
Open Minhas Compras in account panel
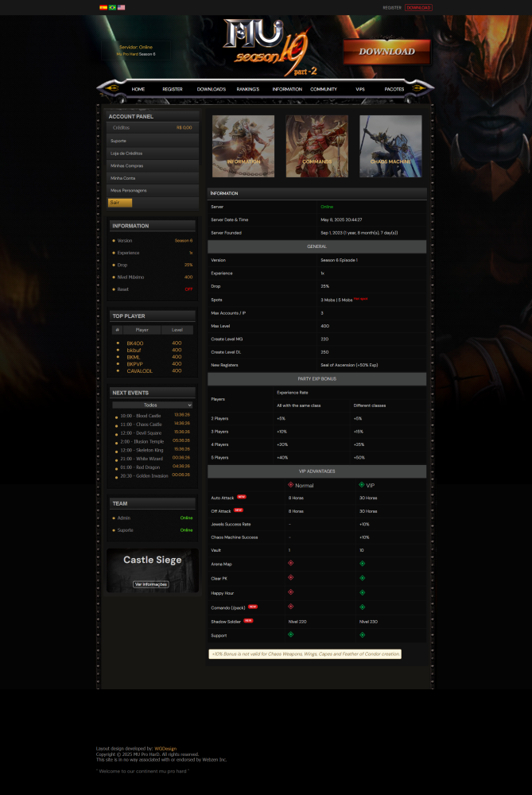coord(153,166)
